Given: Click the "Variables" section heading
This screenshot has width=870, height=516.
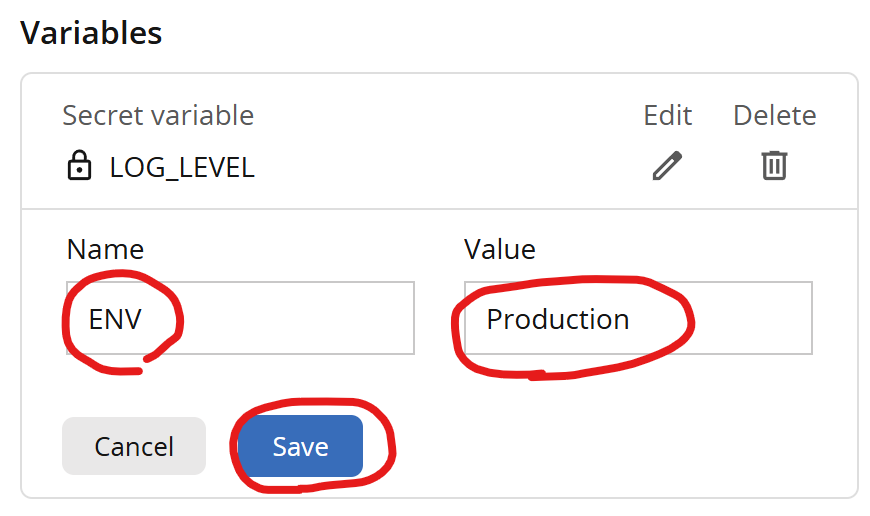Looking at the screenshot, I should 91,33.
